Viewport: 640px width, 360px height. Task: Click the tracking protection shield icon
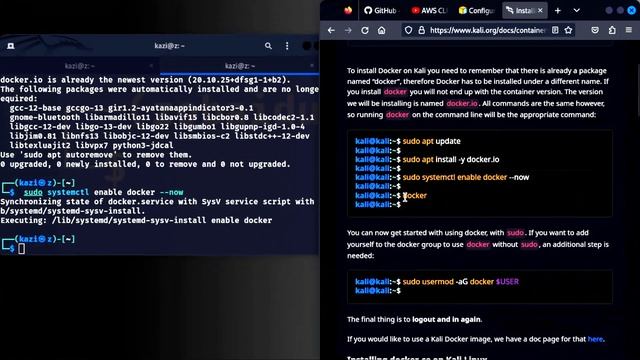pyautogui.click(x=408, y=30)
